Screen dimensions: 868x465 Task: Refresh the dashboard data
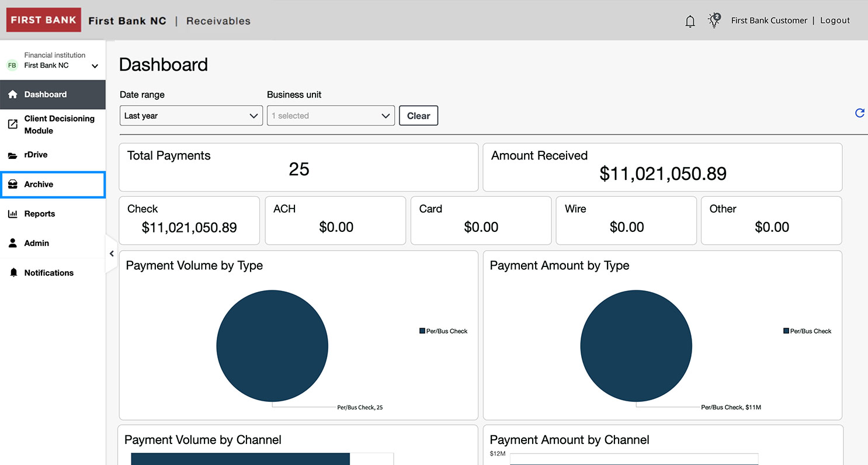pyautogui.click(x=859, y=113)
